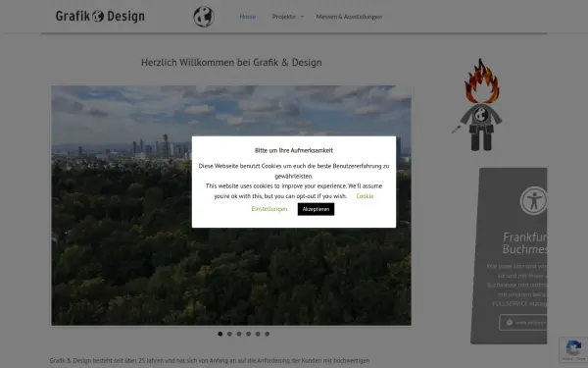Click the flaming-head figure illustration
The width and height of the screenshot is (588, 368).
click(x=478, y=105)
